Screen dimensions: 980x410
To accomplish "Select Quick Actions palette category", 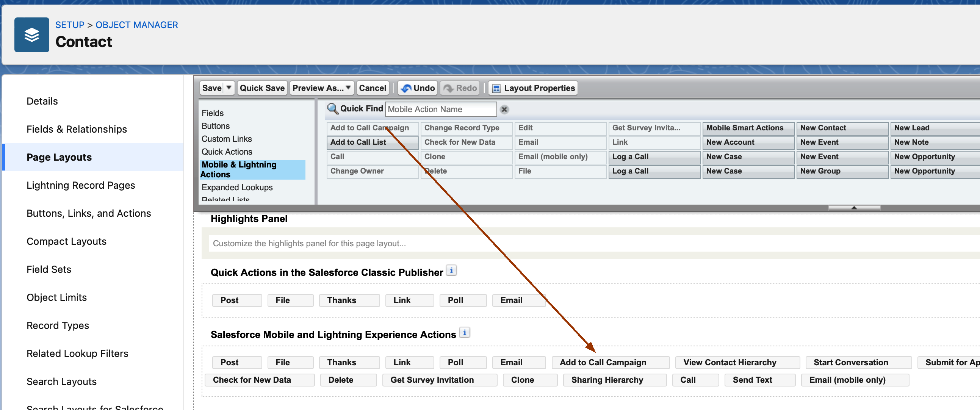I will [227, 152].
